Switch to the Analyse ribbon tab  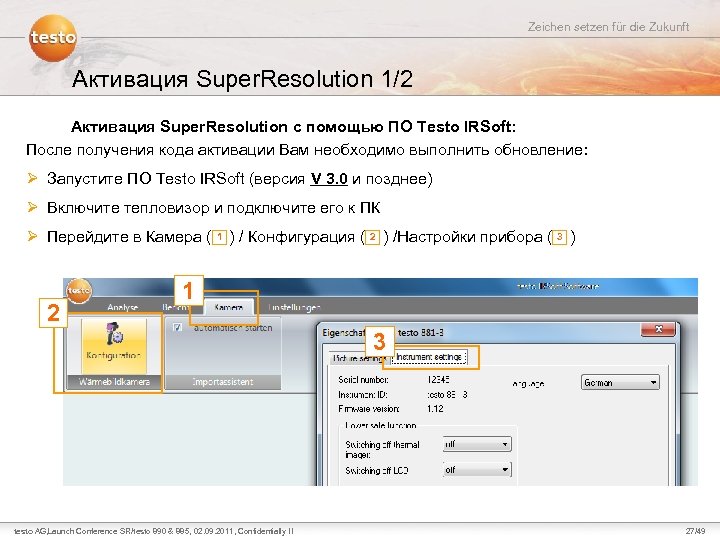(123, 307)
